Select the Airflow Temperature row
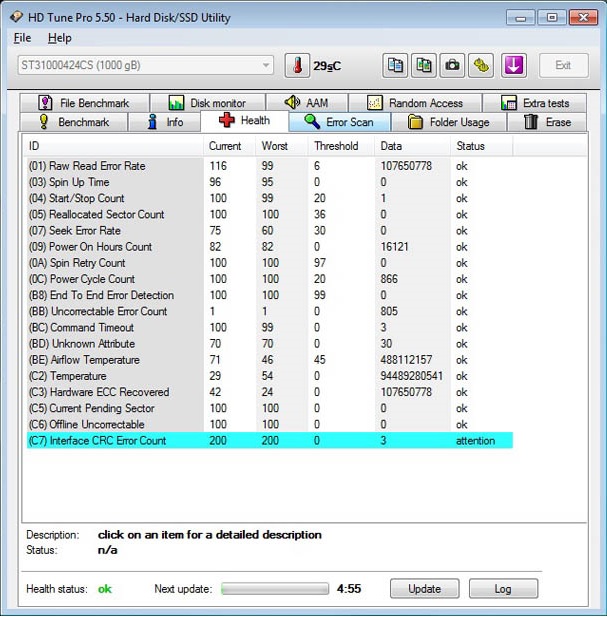The width and height of the screenshot is (607, 617). [270, 360]
